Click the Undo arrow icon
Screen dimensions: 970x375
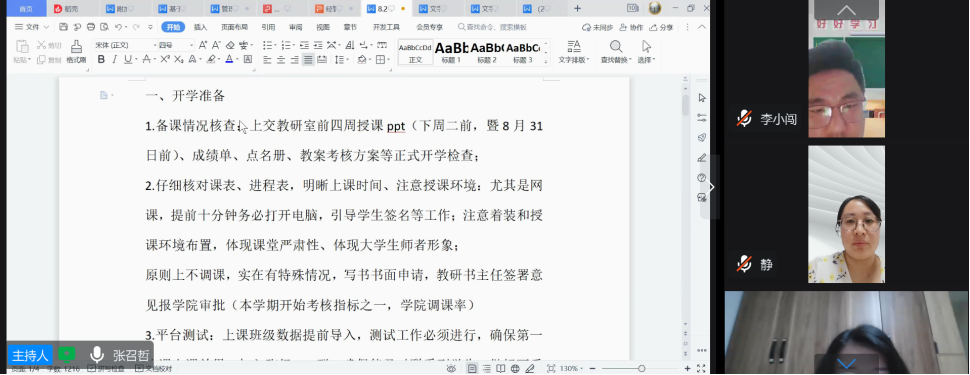point(118,27)
